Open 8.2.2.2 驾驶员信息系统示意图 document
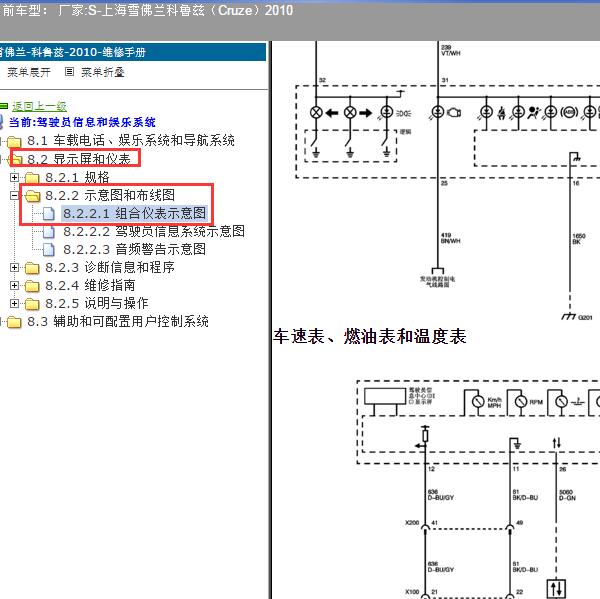600x599 pixels. click(x=154, y=231)
